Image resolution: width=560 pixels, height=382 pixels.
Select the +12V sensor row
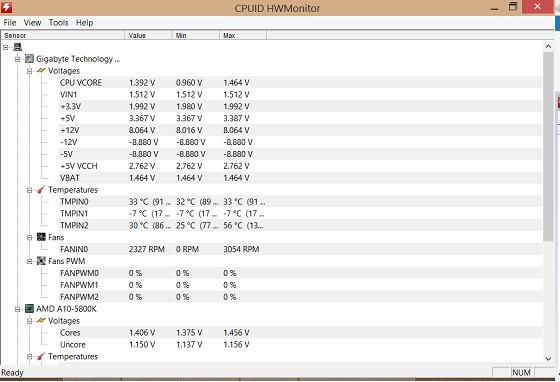click(x=300, y=130)
